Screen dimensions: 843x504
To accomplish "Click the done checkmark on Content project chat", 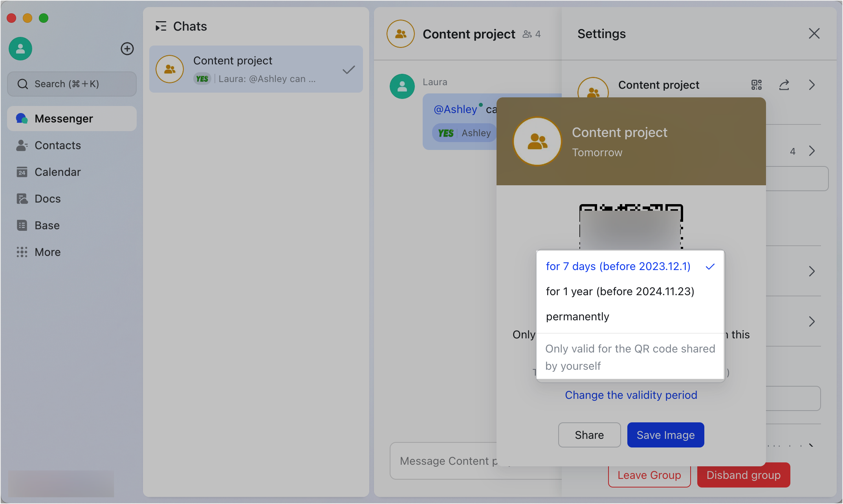I will [x=348, y=70].
